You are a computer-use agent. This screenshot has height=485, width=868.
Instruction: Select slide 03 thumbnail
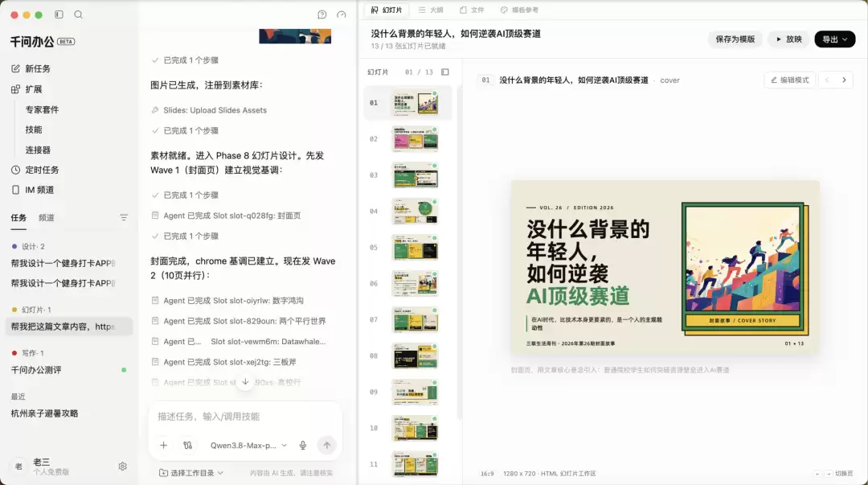click(x=416, y=175)
